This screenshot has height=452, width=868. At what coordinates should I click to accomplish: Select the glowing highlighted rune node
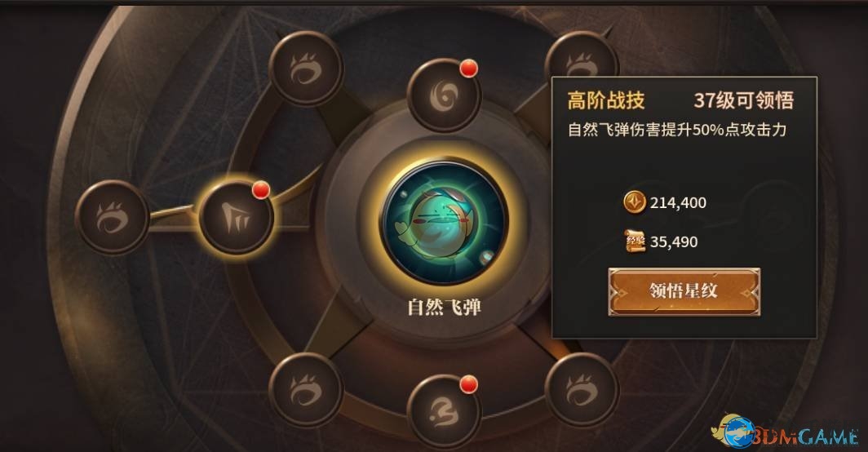pos(237,217)
